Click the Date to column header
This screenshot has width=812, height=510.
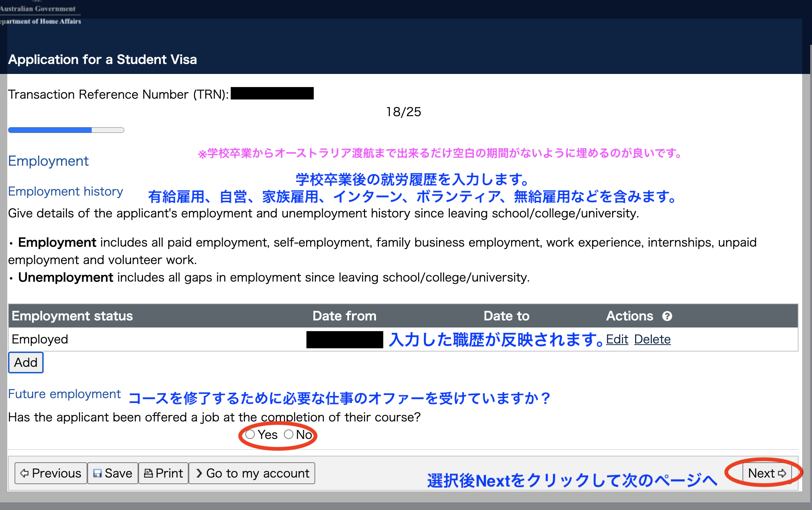pyautogui.click(x=506, y=316)
